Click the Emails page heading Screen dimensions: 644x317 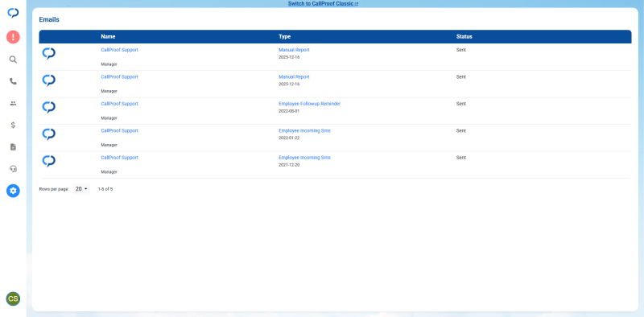point(49,19)
